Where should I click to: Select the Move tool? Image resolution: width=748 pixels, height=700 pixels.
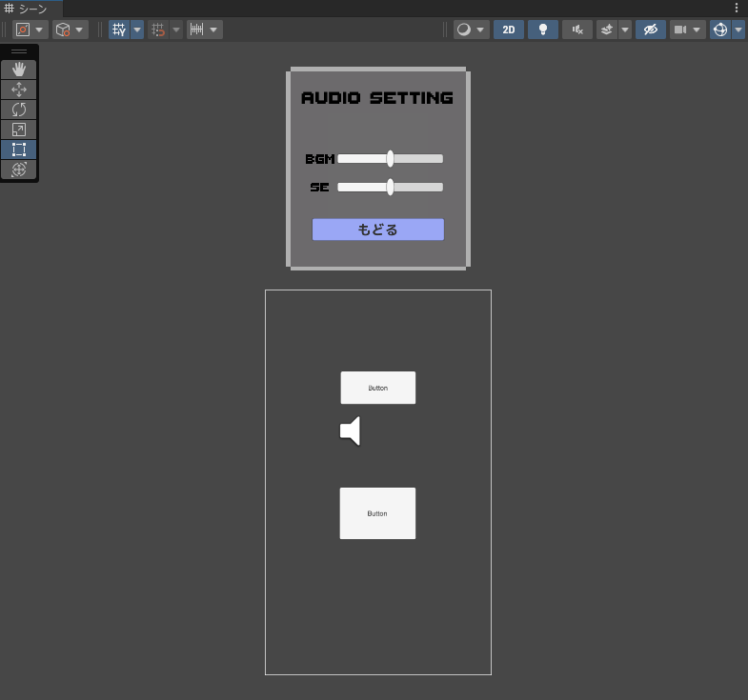click(19, 90)
